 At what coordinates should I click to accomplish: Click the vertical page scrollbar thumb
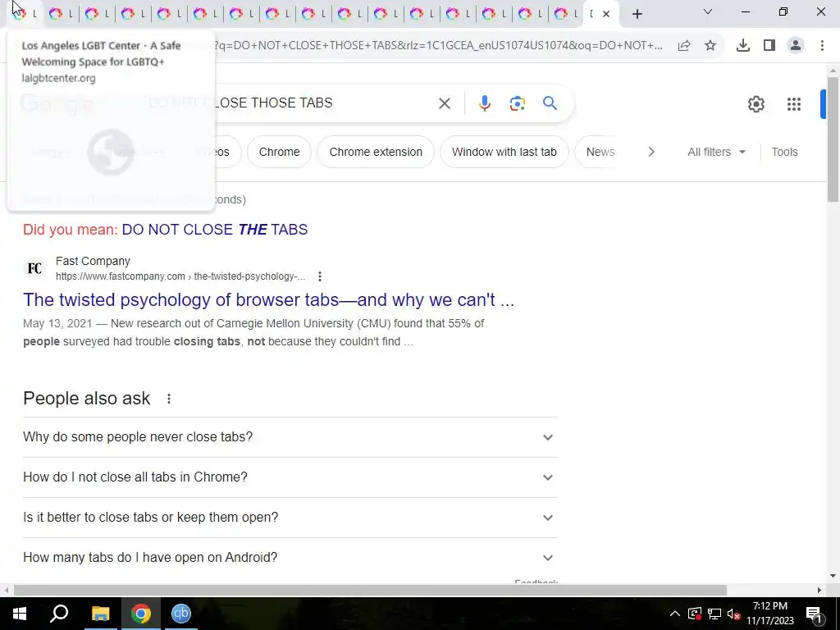pyautogui.click(x=833, y=139)
